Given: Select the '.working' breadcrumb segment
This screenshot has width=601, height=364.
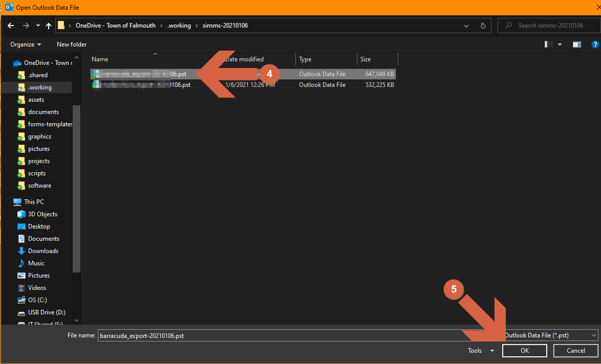Looking at the screenshot, I should (x=179, y=26).
